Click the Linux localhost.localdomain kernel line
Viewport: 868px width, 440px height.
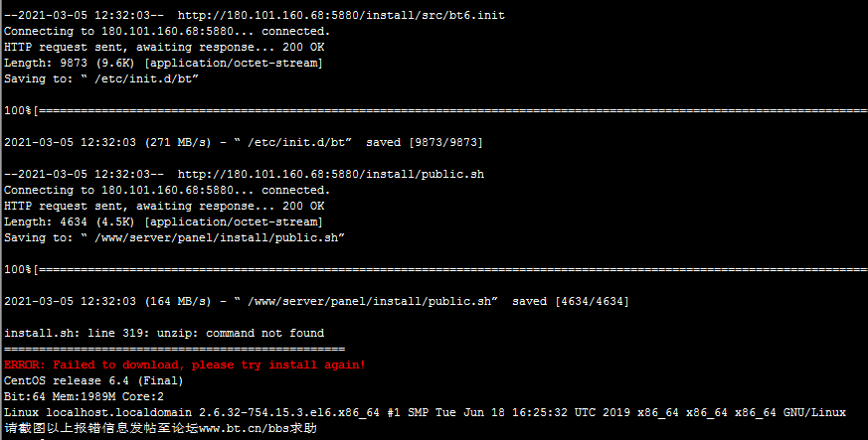point(426,412)
